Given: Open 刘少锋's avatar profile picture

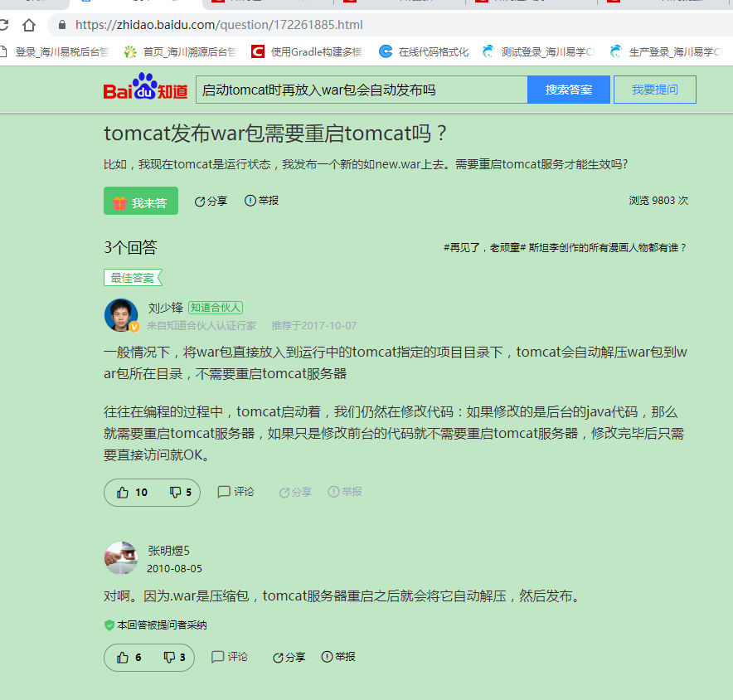Looking at the screenshot, I should pyautogui.click(x=121, y=315).
